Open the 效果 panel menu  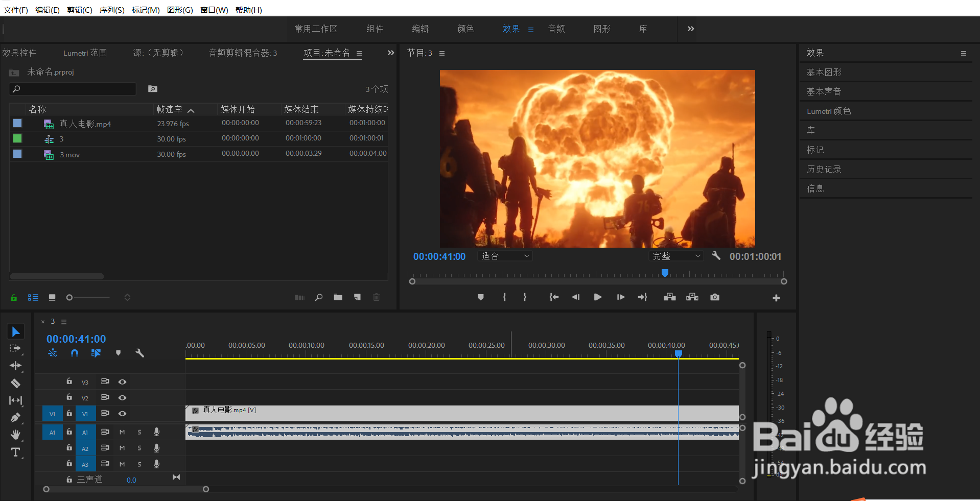coord(964,53)
